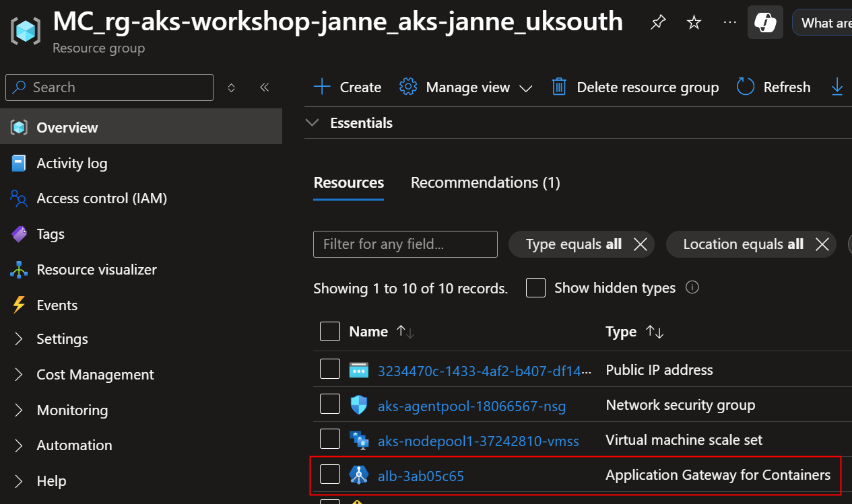Screen dimensions: 852x504
Task: Select checkbox for aks-nodepool1-37242810-vmss
Action: 330,439
